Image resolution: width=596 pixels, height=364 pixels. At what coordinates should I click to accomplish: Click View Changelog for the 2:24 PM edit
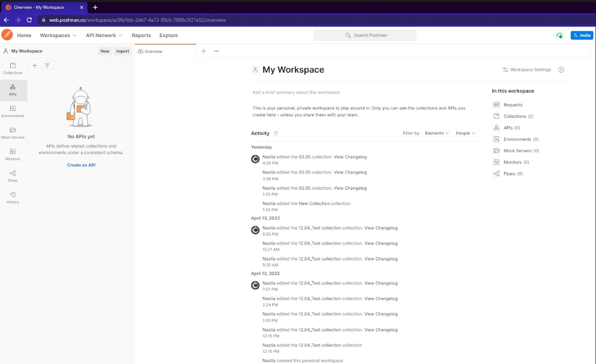(x=381, y=299)
